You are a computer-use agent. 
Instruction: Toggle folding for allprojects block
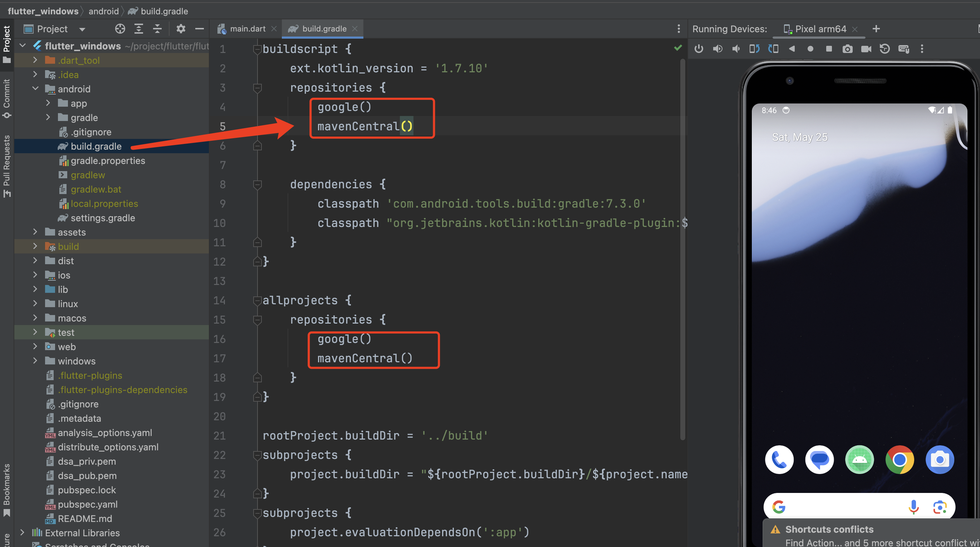[258, 300]
